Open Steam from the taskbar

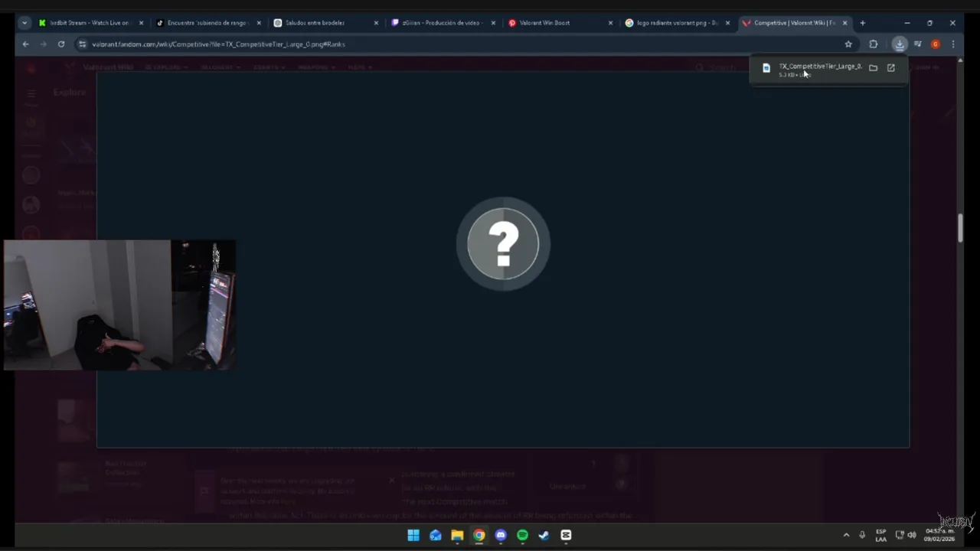(544, 536)
